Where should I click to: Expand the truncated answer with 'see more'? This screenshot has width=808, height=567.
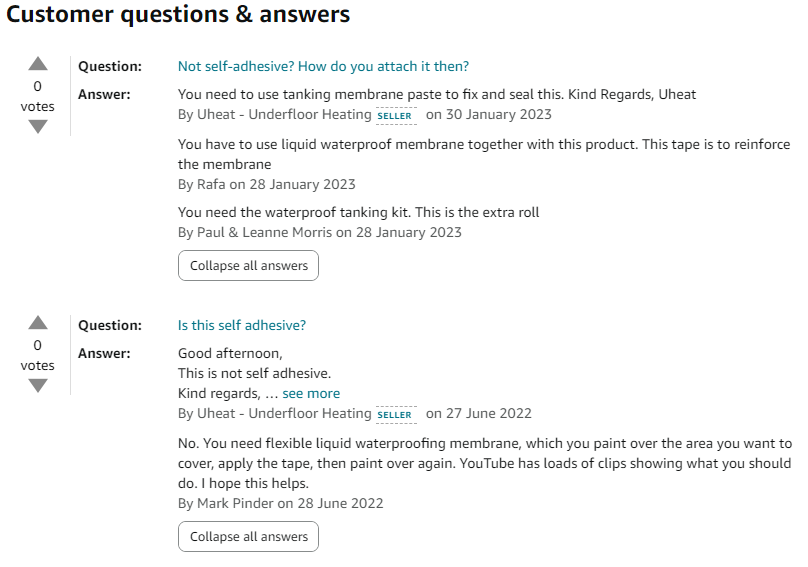coord(311,394)
